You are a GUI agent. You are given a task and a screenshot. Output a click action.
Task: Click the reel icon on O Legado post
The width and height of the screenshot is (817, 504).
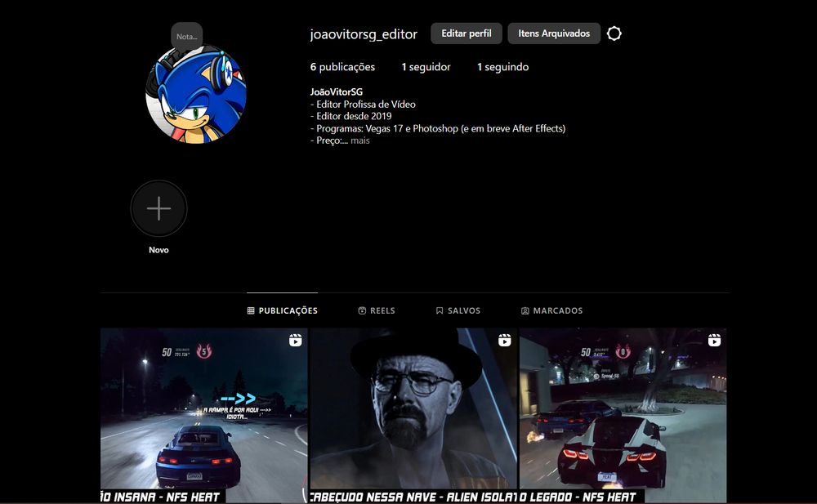pyautogui.click(x=714, y=341)
